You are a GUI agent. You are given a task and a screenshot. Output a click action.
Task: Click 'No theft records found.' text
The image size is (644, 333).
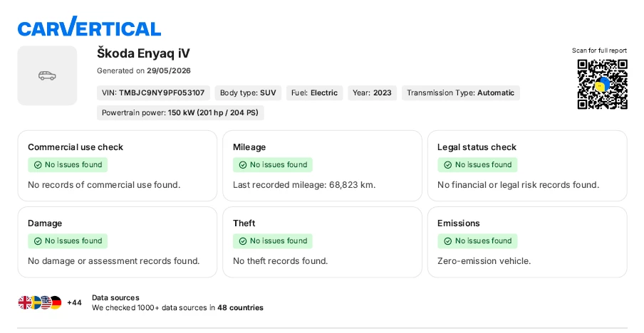280,261
